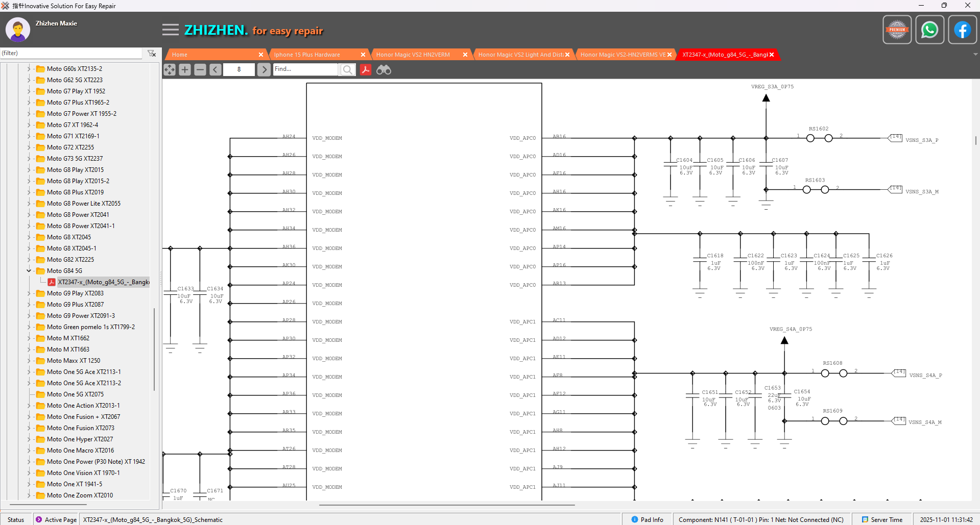Click the Pad Info button
The width and height of the screenshot is (980, 525).
coord(647,519)
